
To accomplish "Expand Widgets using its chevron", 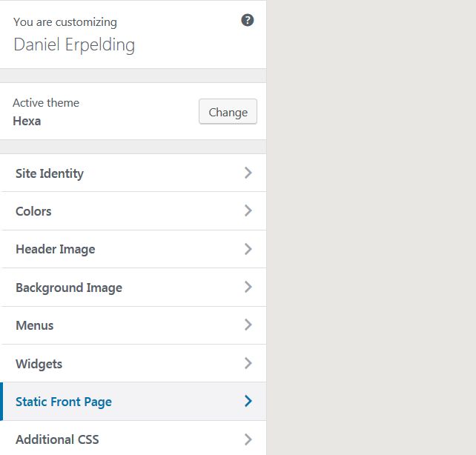I will pos(248,363).
